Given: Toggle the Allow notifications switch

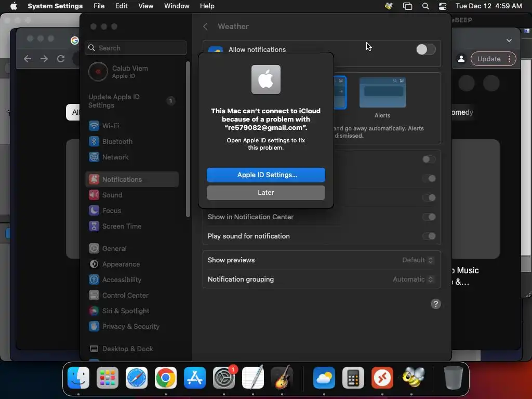Looking at the screenshot, I should [x=426, y=49].
